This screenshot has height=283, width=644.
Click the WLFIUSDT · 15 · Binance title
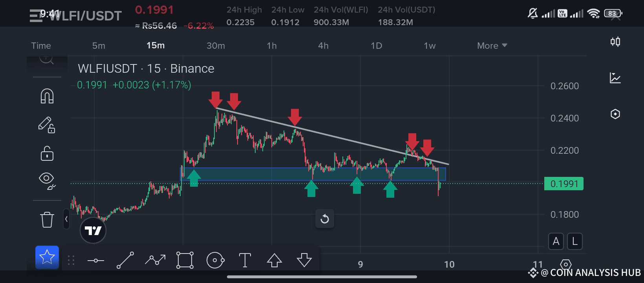click(146, 68)
